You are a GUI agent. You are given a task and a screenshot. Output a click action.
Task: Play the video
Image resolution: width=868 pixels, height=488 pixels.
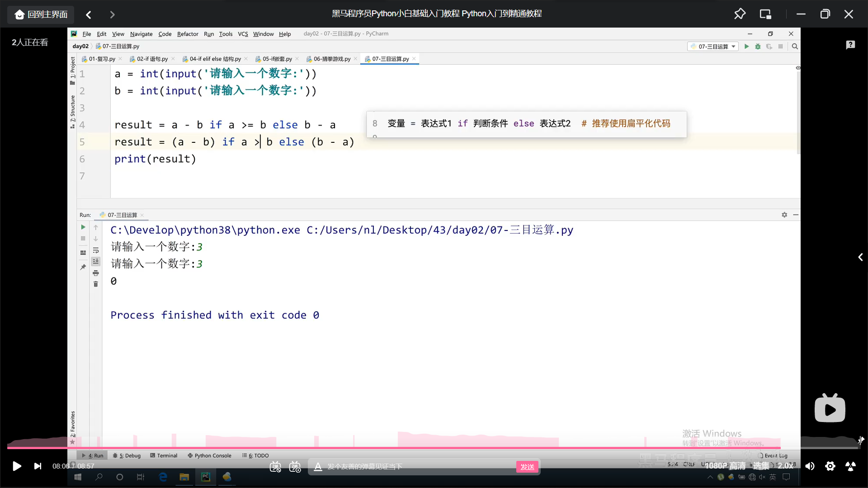point(17,466)
